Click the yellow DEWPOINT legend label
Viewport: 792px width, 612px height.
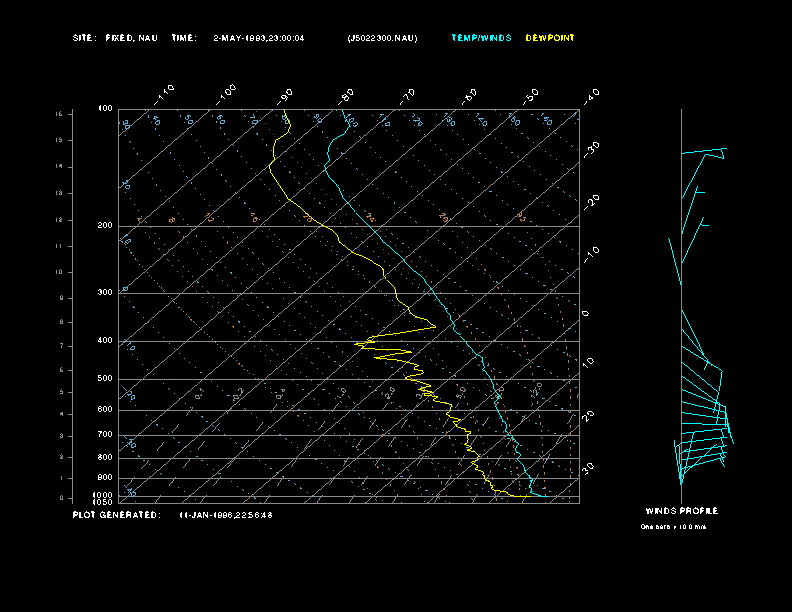click(x=550, y=38)
